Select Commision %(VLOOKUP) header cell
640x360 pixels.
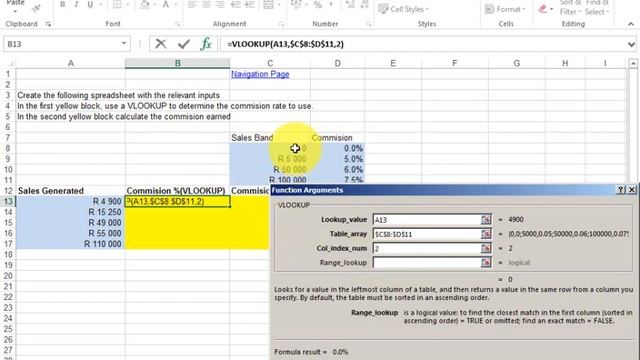[x=178, y=191]
